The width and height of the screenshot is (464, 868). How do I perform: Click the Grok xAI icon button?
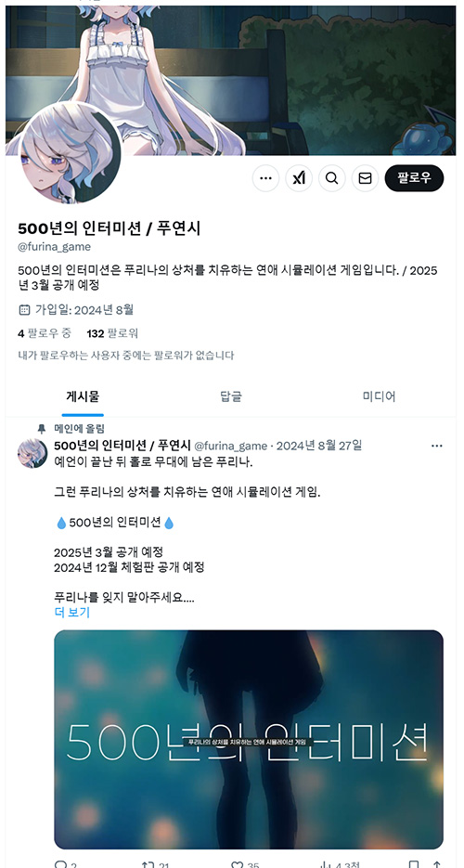coord(299,178)
